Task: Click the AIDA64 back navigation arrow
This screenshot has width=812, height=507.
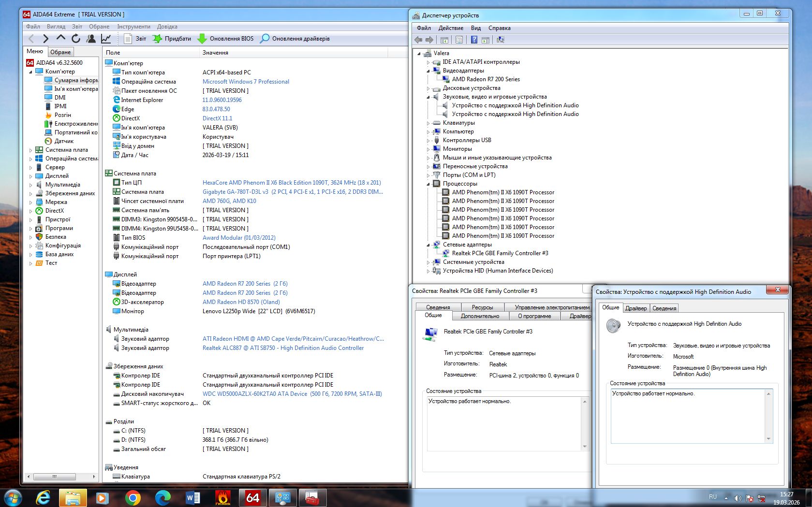Action: (x=31, y=39)
